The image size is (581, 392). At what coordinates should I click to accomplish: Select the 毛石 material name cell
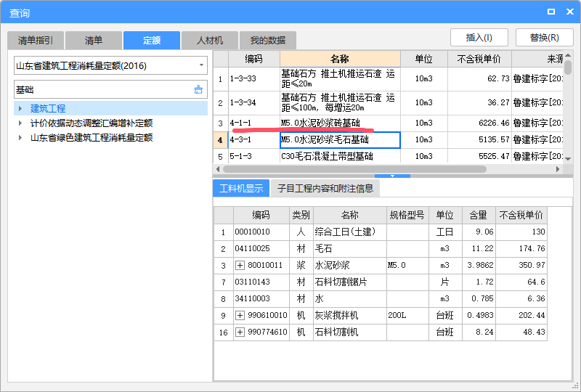click(x=350, y=248)
